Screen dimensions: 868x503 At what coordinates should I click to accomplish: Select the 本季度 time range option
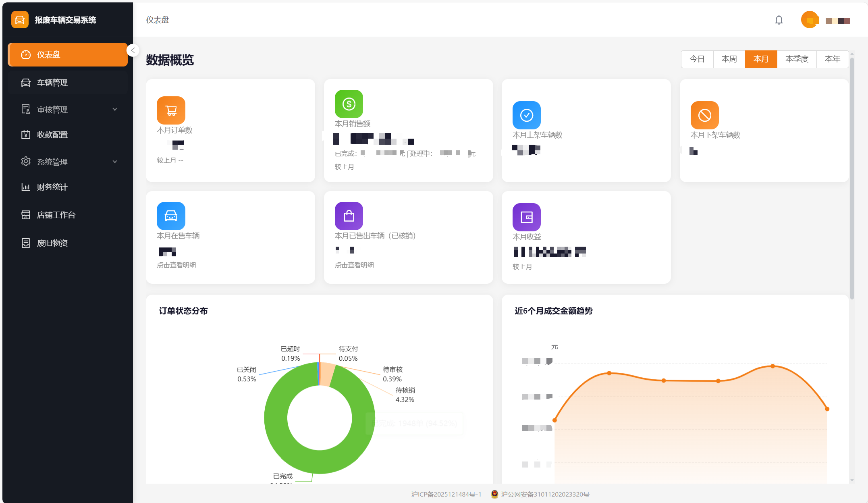(x=797, y=59)
